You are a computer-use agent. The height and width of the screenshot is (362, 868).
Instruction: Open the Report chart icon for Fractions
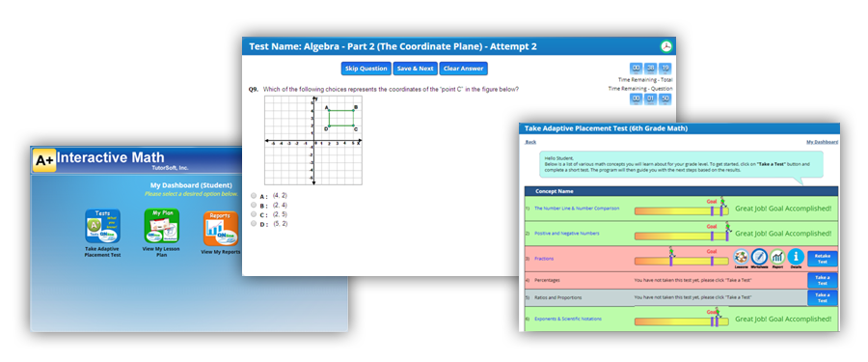[777, 256]
